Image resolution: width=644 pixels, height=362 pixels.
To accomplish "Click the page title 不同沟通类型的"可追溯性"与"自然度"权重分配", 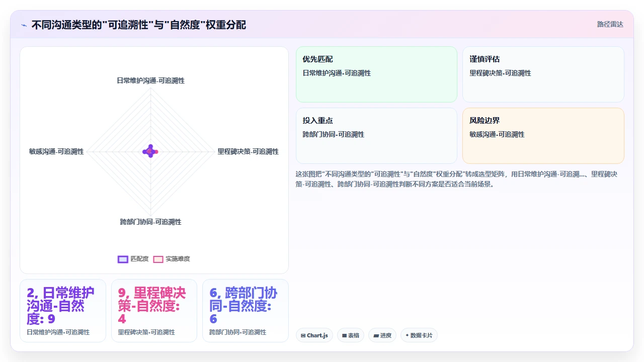I will tap(139, 25).
